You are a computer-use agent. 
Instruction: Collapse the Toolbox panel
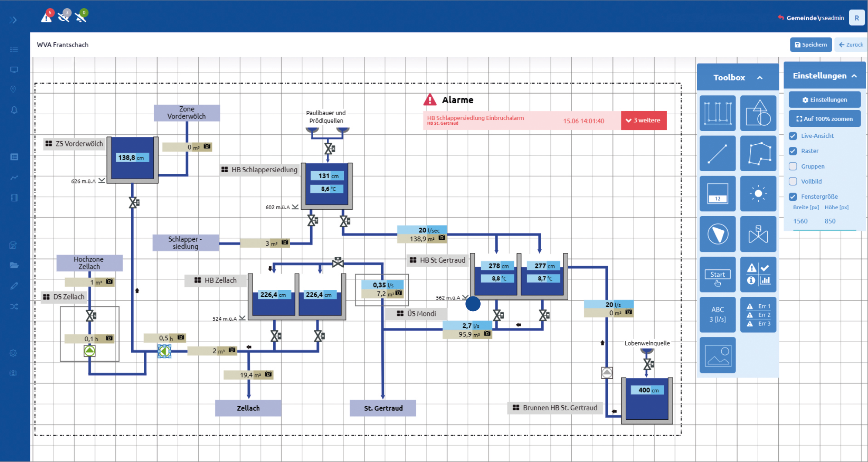(x=760, y=78)
